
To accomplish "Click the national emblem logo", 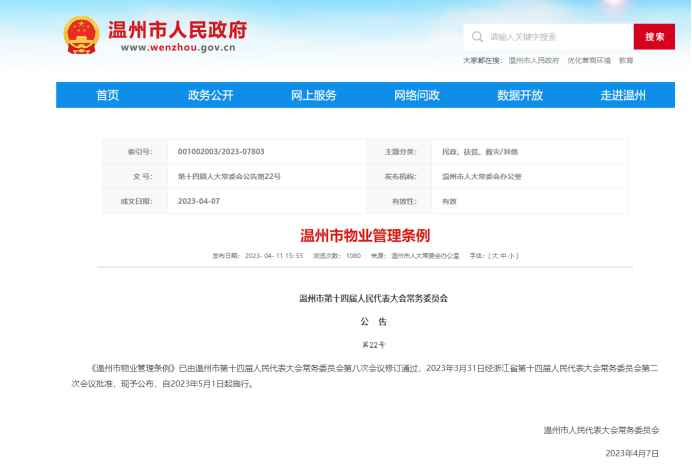I will (81, 36).
